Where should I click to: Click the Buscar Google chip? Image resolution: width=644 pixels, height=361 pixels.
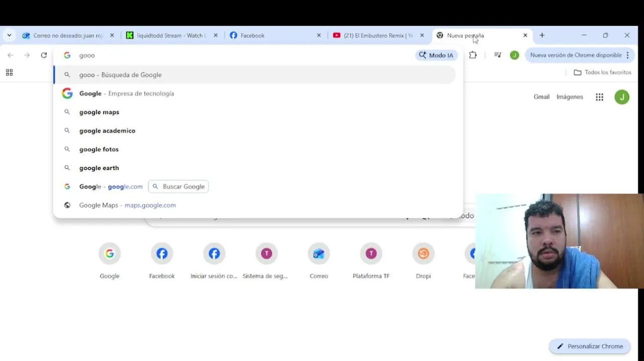tap(179, 187)
